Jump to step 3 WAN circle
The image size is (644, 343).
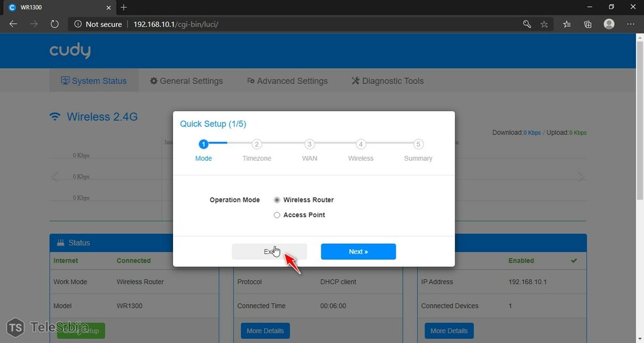pos(309,144)
